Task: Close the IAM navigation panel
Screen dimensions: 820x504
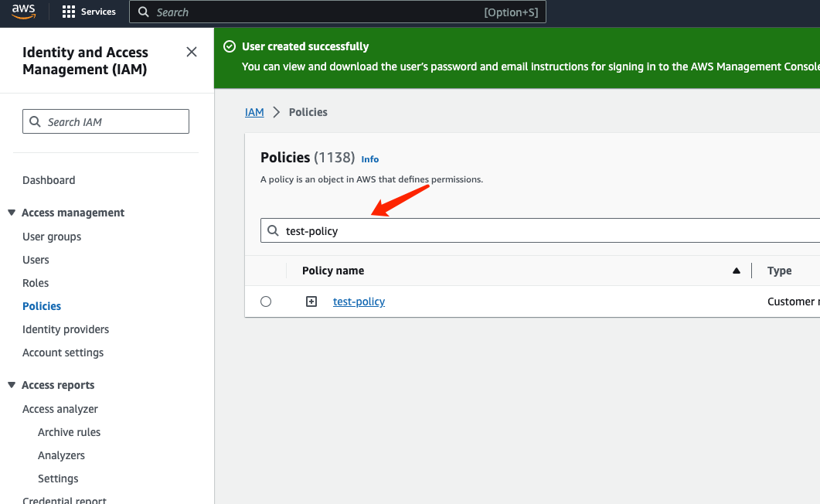Action: 192,52
